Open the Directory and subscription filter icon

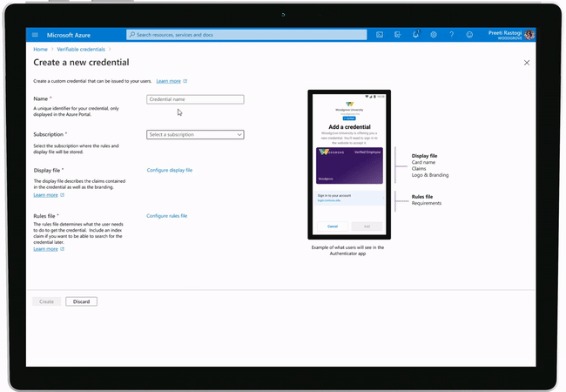click(x=398, y=35)
